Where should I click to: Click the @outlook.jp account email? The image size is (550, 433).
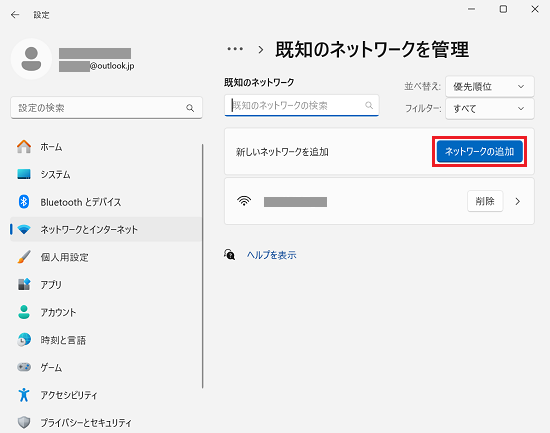click(96, 66)
